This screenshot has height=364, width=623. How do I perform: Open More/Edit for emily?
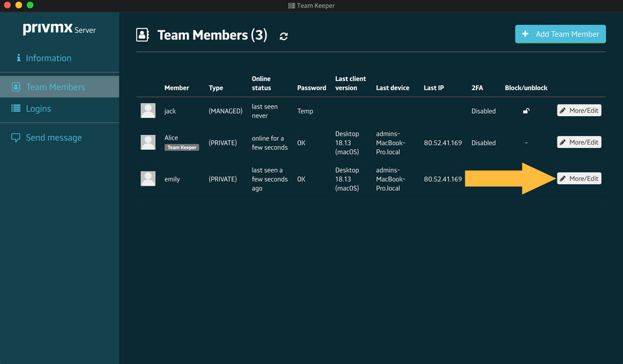coord(579,178)
